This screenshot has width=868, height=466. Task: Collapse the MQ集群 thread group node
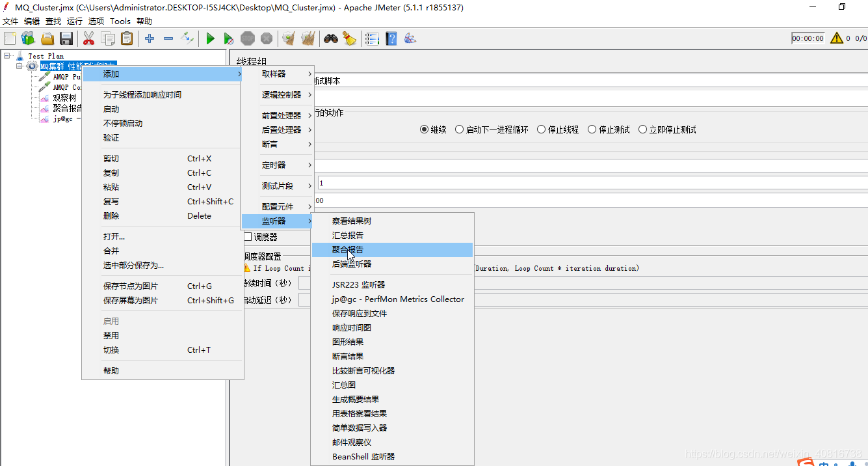tap(20, 66)
